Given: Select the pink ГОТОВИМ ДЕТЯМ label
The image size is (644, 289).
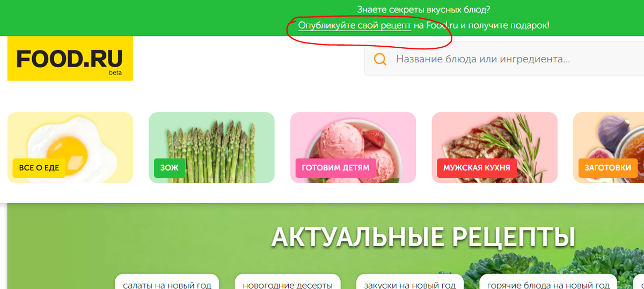Looking at the screenshot, I should 335,168.
